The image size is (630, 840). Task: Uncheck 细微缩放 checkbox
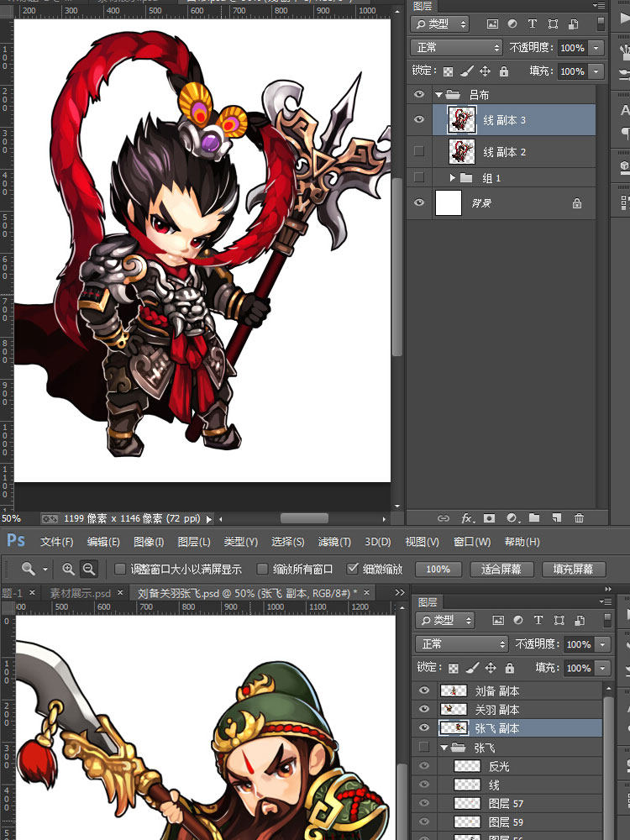[x=352, y=569]
